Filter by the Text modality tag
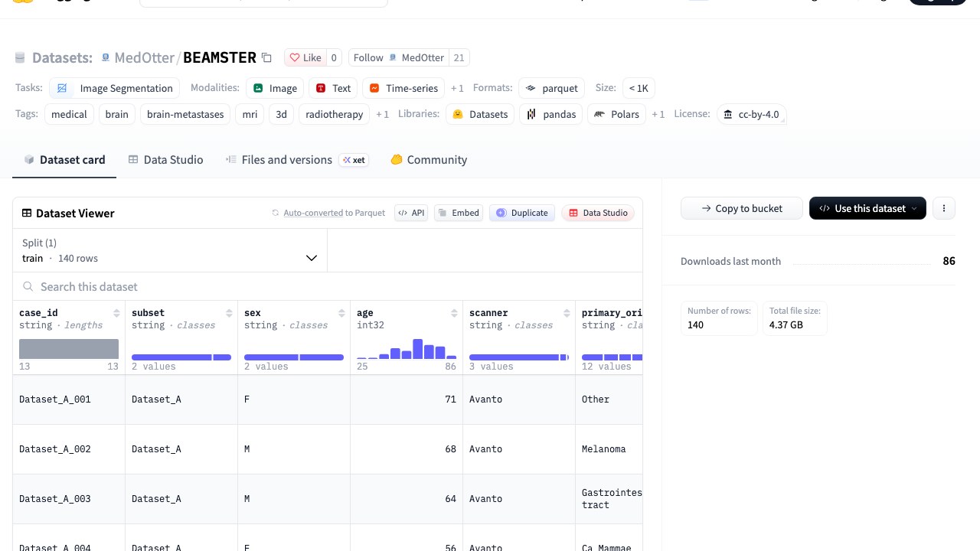Viewport: 980px width, 551px height. click(333, 88)
